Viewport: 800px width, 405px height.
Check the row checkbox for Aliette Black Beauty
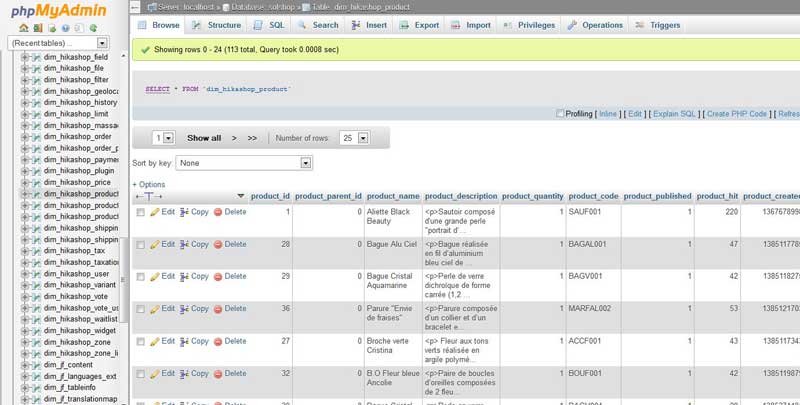pos(141,213)
